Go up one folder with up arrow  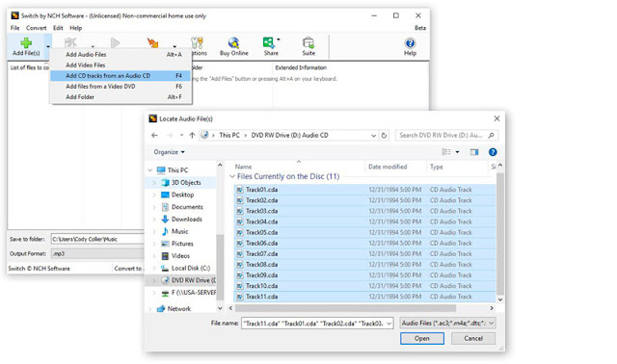click(192, 135)
